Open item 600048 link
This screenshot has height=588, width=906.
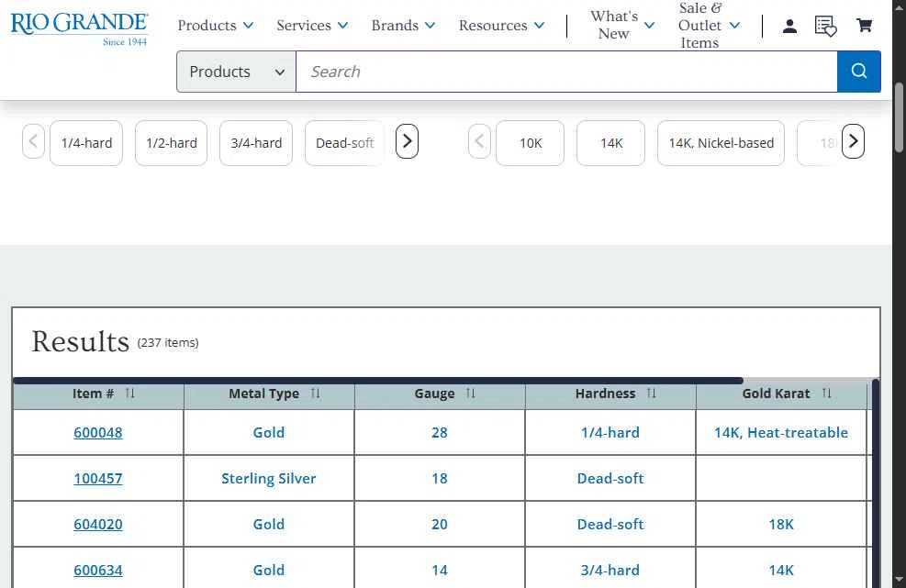(98, 433)
